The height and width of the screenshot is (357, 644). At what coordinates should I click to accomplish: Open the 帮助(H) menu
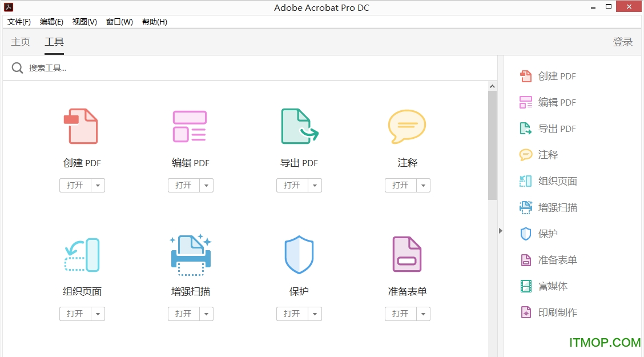point(154,22)
